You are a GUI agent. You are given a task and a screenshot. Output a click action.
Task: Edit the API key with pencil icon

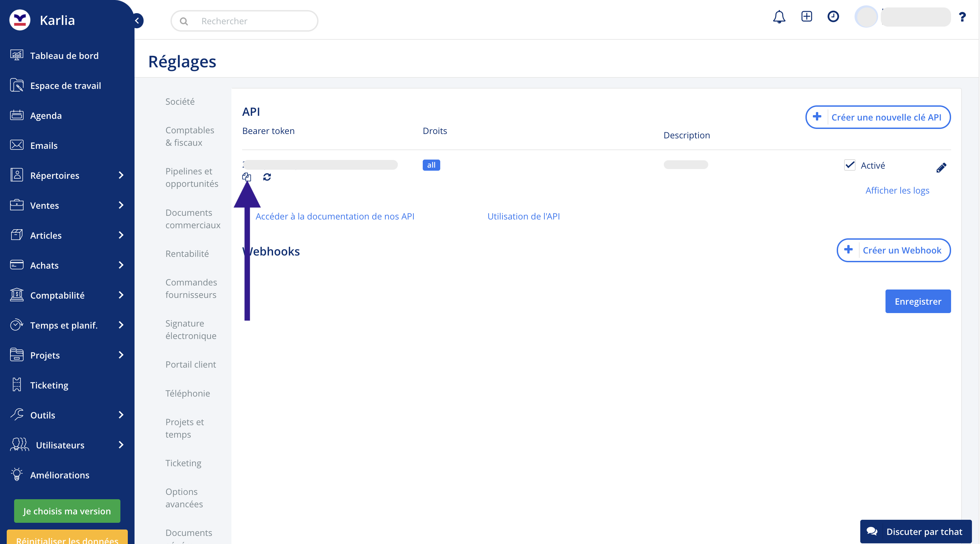point(941,168)
